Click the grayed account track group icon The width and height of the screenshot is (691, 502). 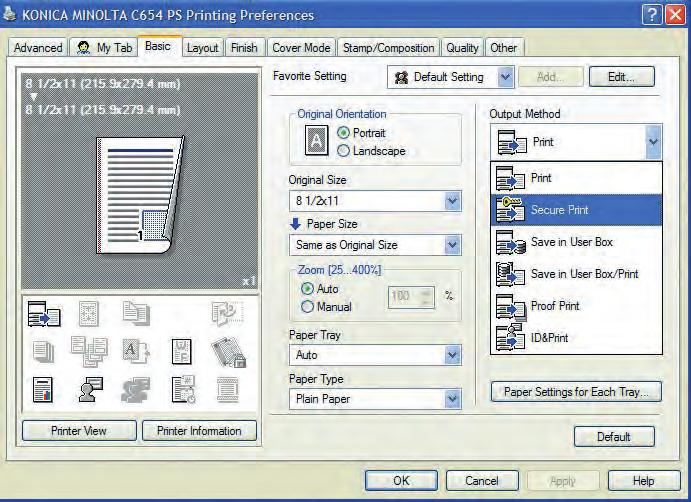(135, 390)
